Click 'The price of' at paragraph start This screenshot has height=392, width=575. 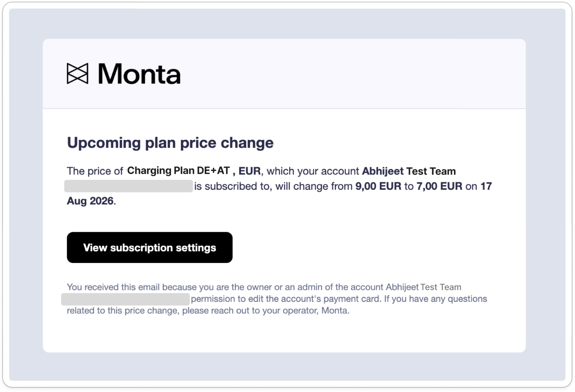click(95, 171)
